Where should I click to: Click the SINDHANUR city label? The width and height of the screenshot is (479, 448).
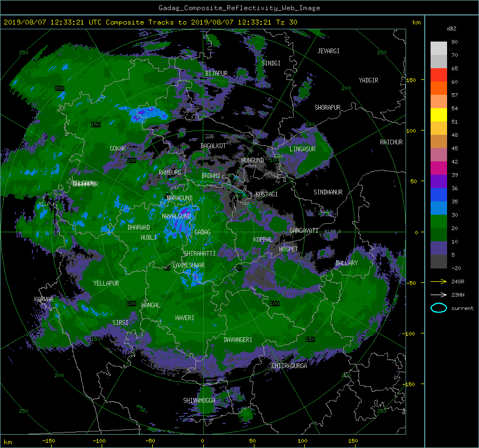[x=328, y=192]
